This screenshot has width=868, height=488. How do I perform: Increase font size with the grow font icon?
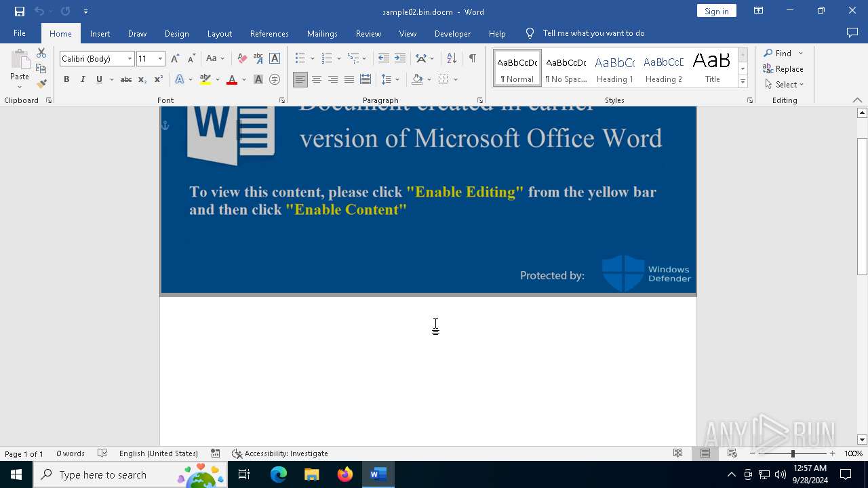175,58
